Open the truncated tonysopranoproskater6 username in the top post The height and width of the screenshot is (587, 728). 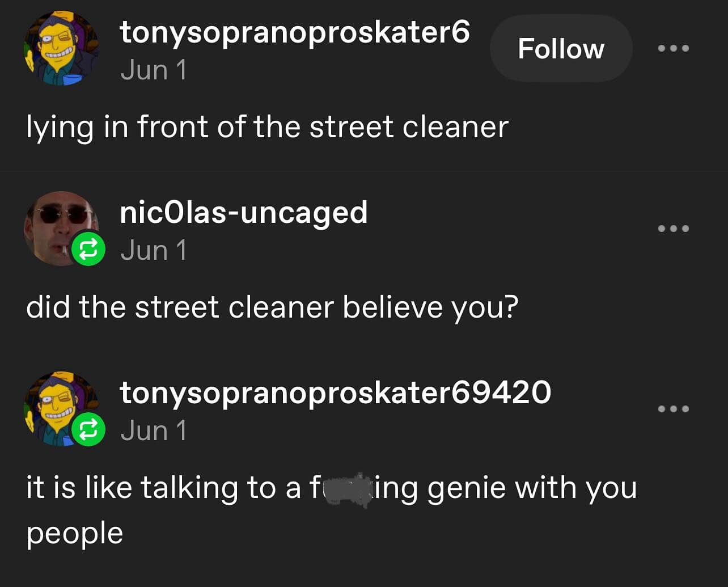(294, 32)
